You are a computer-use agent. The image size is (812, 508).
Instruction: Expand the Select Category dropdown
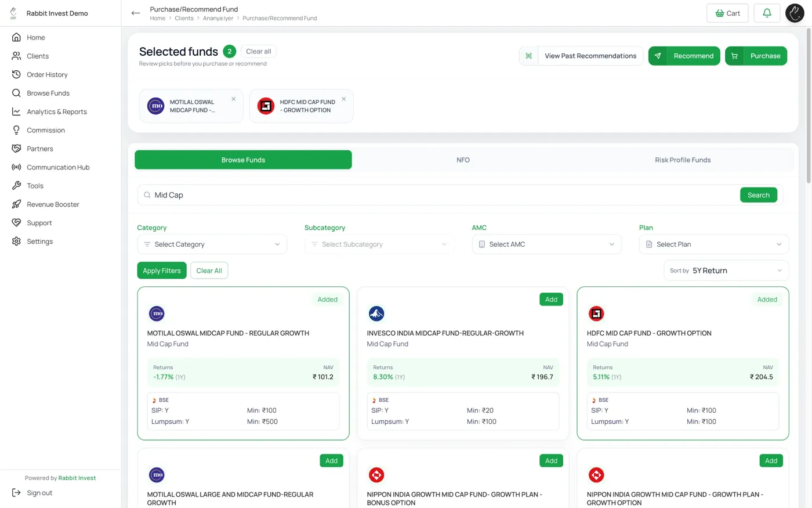pos(212,244)
